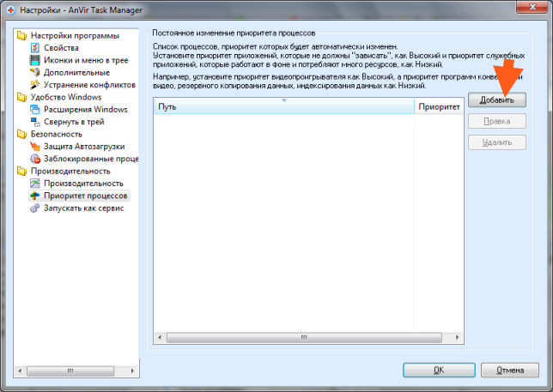Click the Производительность chart icon
Viewport: 553px width, 392px height.
35,184
